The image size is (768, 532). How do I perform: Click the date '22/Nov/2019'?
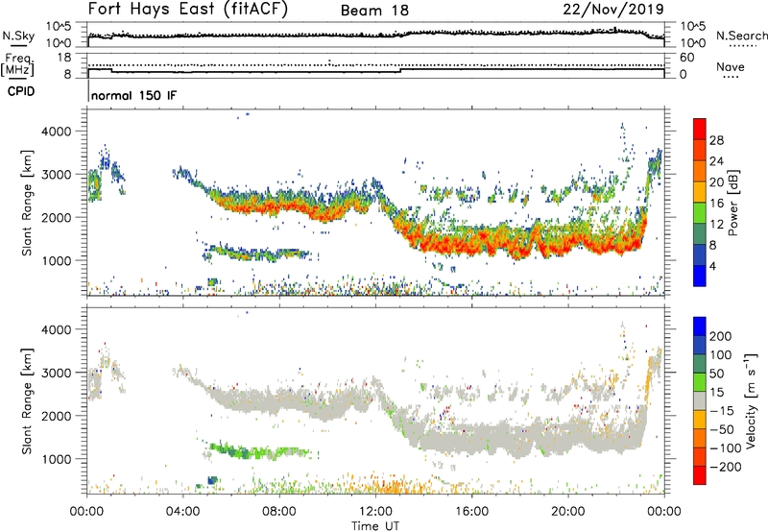pyautogui.click(x=613, y=10)
